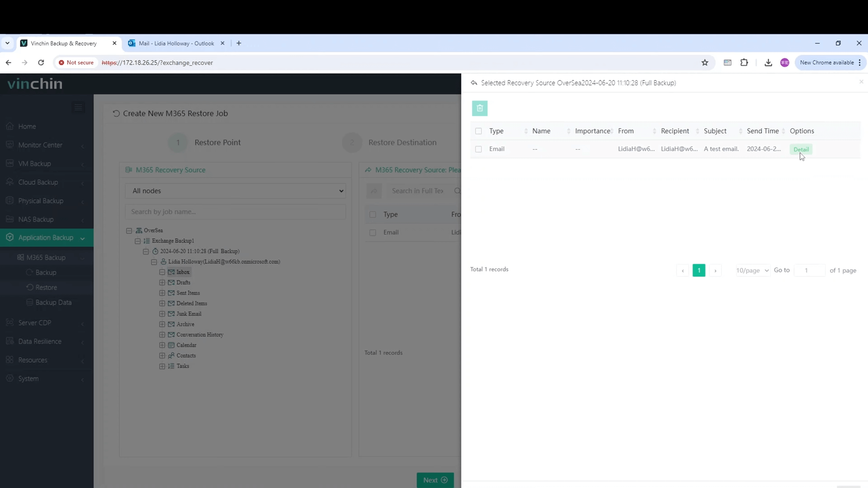This screenshot has width=868, height=488.
Task: Sort by the From column
Action: (x=654, y=131)
